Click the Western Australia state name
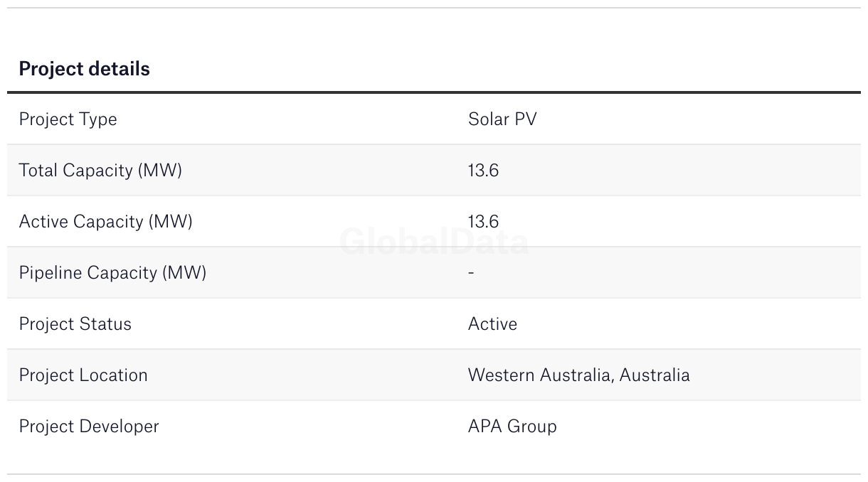Viewport: 868px width, 482px height. tap(540, 375)
